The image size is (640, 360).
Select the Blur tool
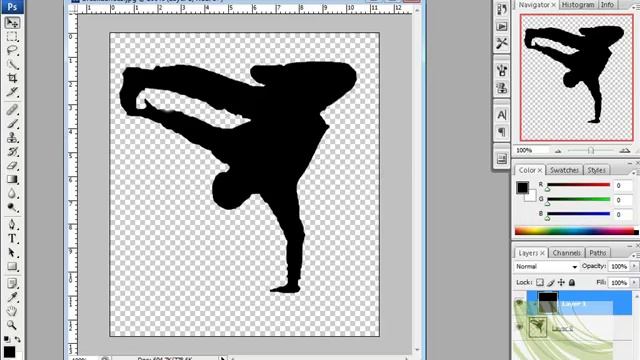pos(12,193)
